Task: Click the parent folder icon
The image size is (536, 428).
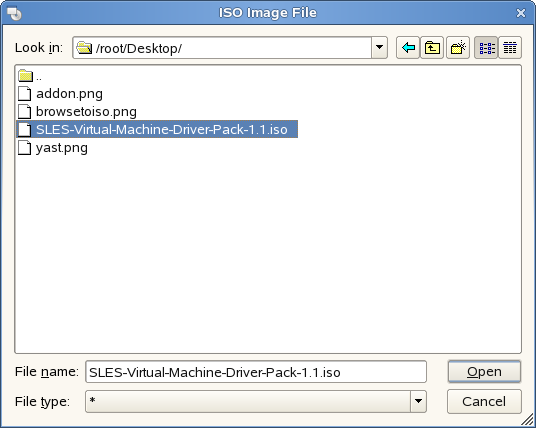Action: pyautogui.click(x=25, y=76)
